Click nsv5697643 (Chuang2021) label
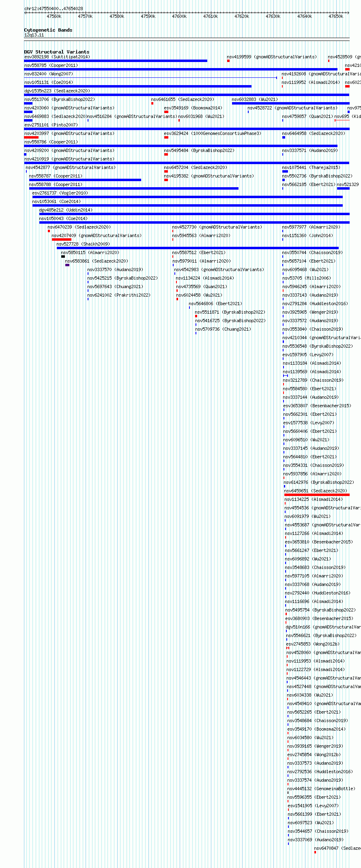The width and height of the screenshot is (361, 868). coord(115,286)
